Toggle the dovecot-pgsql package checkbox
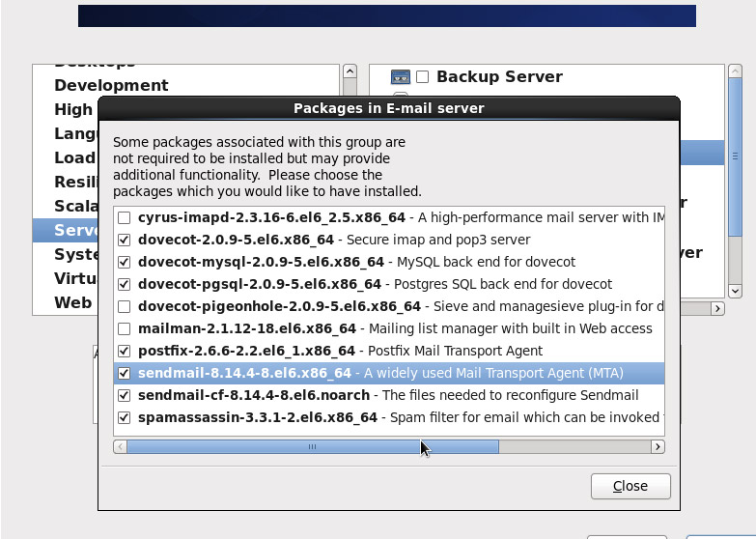Viewport: 756px width, 539px height. coord(124,285)
